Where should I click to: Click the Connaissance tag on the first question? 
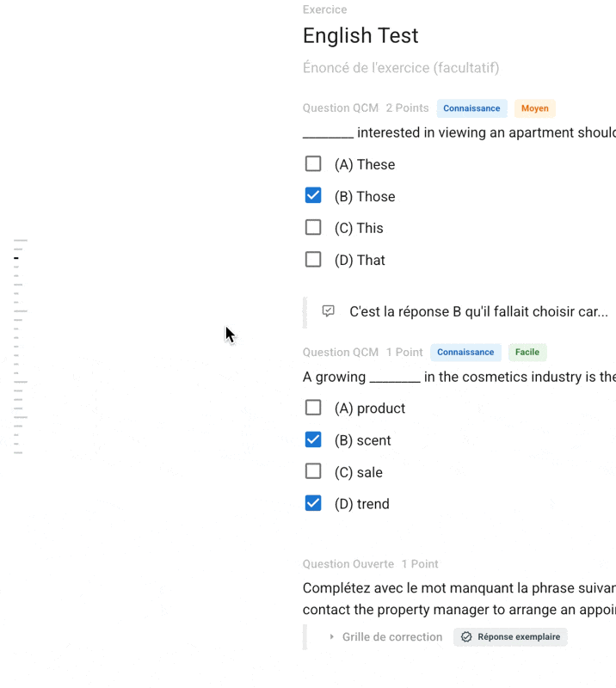coord(471,108)
